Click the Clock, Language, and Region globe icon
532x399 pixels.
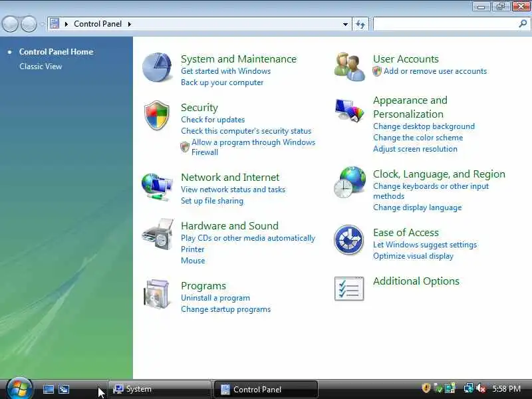point(350,182)
